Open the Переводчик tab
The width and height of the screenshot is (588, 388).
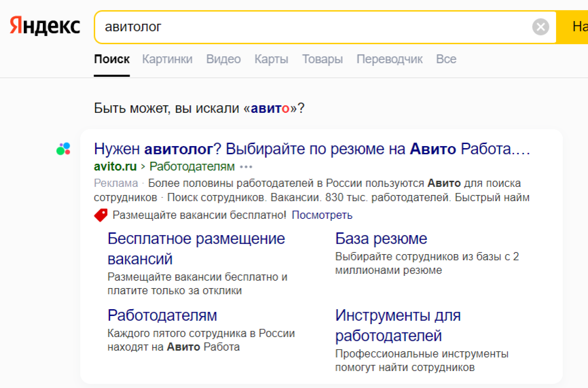point(390,59)
